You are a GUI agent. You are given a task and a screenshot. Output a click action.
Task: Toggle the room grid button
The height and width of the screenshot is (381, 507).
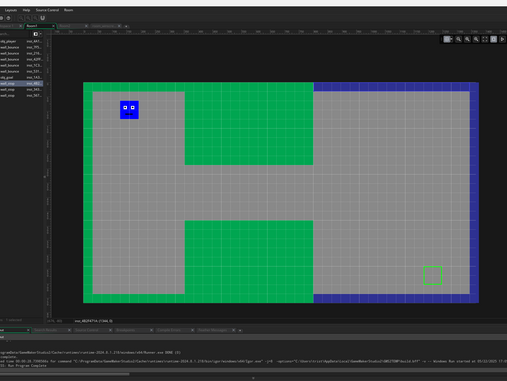pyautogui.click(x=447, y=39)
